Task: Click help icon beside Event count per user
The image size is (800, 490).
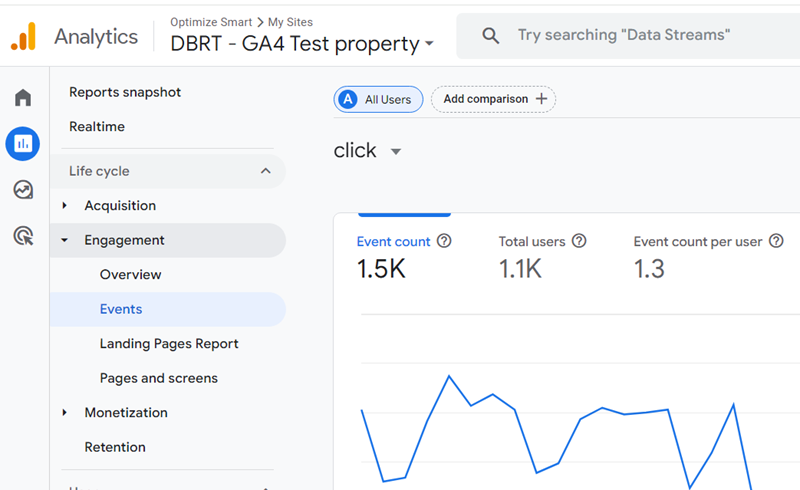Action: [x=776, y=240]
